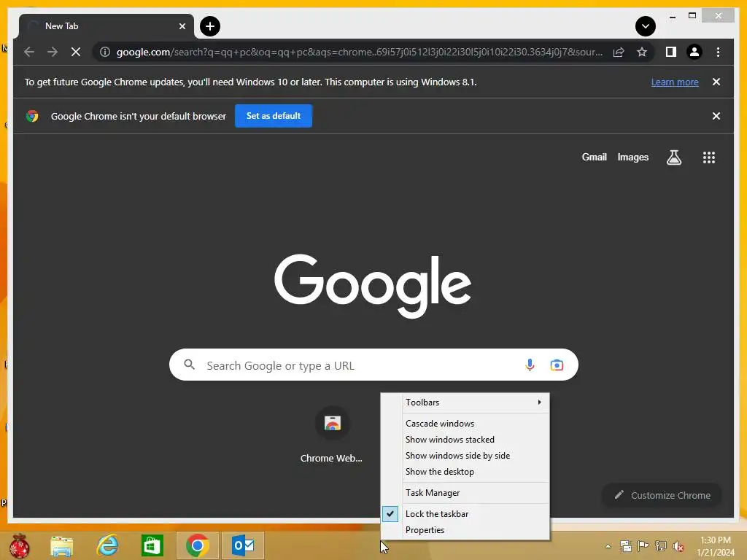
Task: Open Search Labs flask icon
Action: [673, 157]
